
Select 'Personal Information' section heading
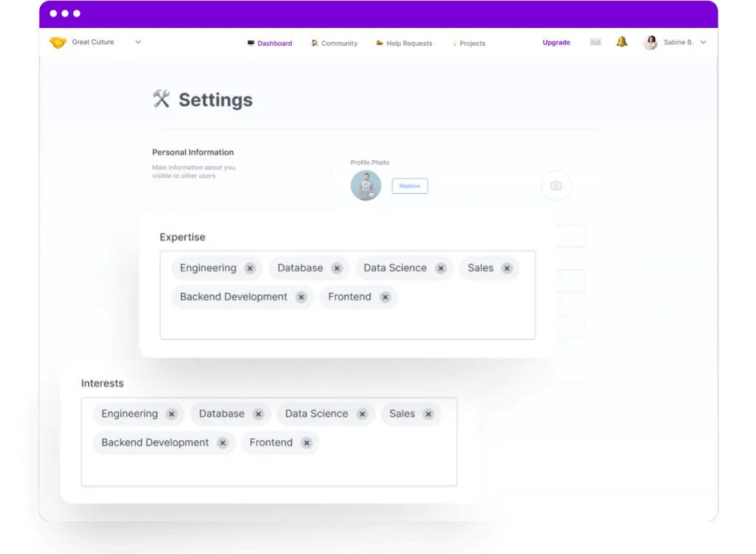pos(193,152)
